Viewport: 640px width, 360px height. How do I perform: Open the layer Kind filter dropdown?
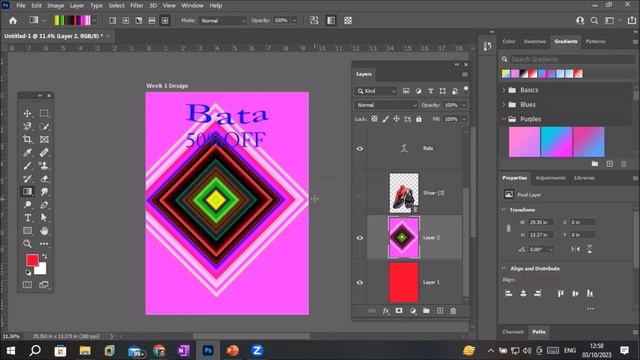(x=376, y=91)
